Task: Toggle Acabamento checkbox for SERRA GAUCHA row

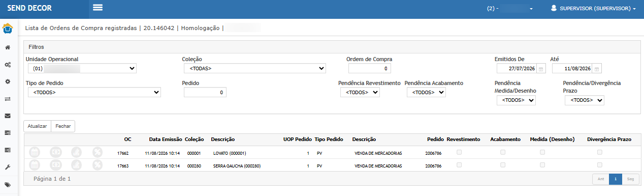Action: [x=503, y=164]
